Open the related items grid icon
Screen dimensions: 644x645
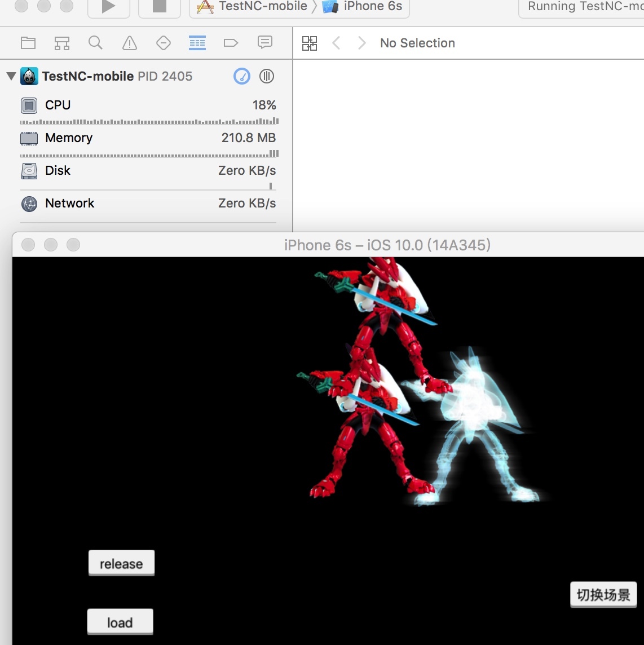pos(310,43)
